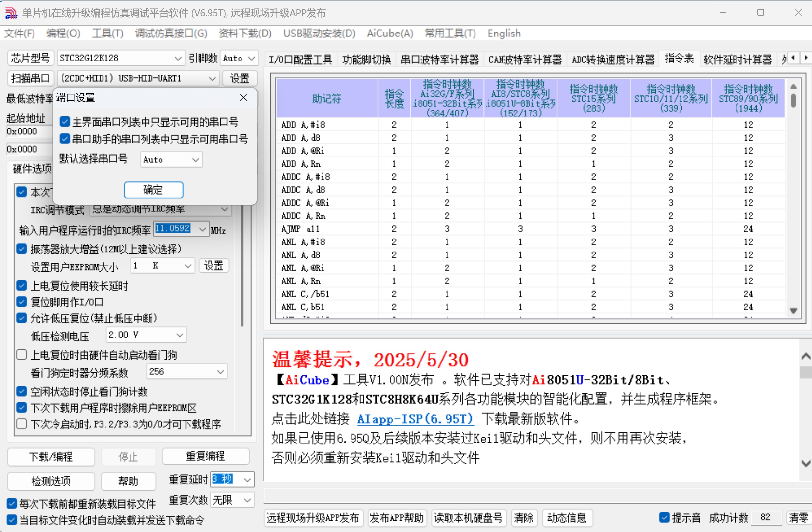
Task: Toggle 当目标文件变化时自动装载并发送下载命令
Action: 12,520
